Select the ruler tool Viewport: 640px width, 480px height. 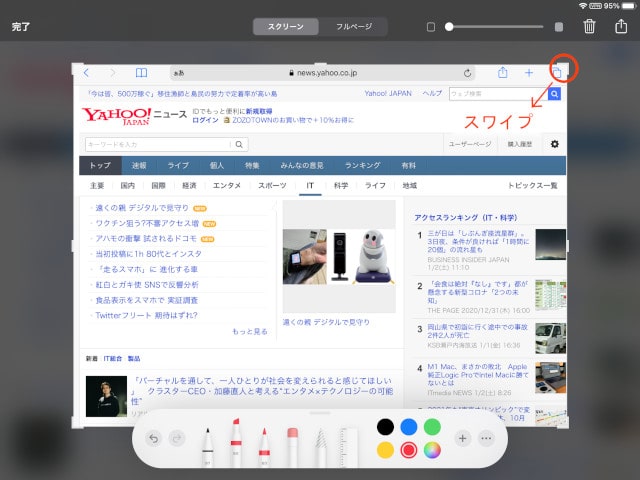(349, 446)
